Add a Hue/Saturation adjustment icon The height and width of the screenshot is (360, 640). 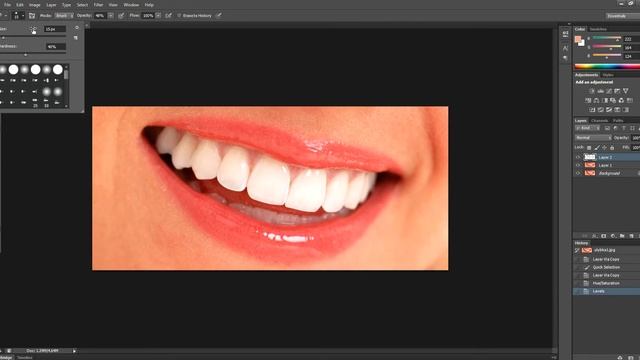coord(588,100)
